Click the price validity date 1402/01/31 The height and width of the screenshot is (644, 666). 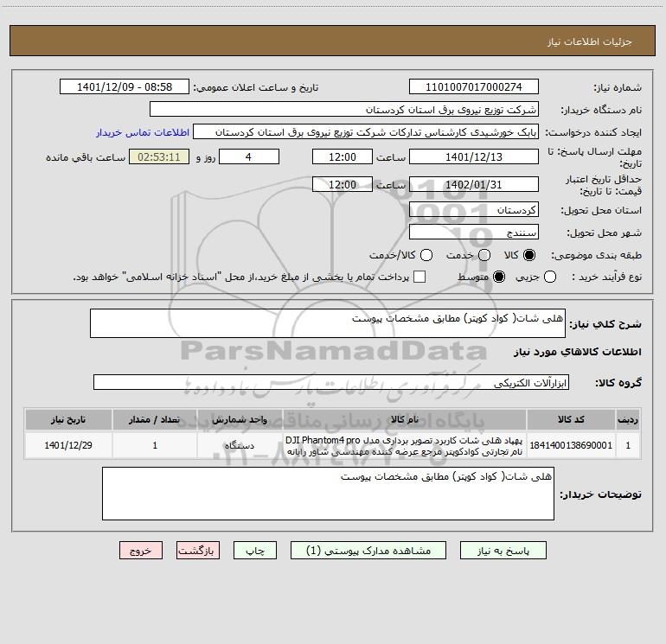(x=474, y=185)
